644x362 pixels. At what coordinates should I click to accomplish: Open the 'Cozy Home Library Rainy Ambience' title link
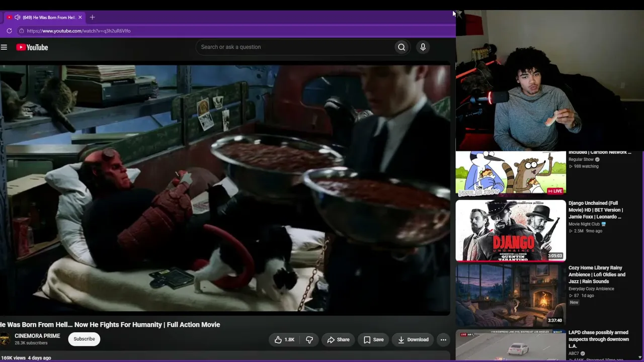(x=597, y=275)
